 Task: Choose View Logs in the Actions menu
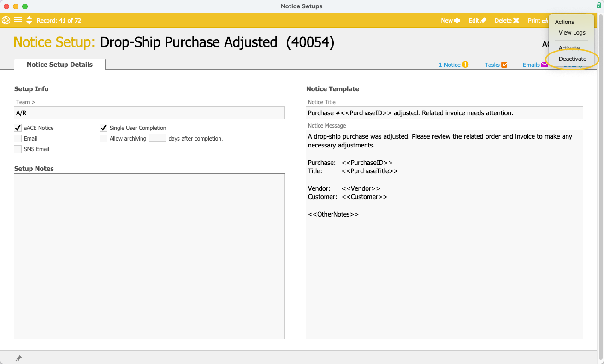[x=572, y=33]
